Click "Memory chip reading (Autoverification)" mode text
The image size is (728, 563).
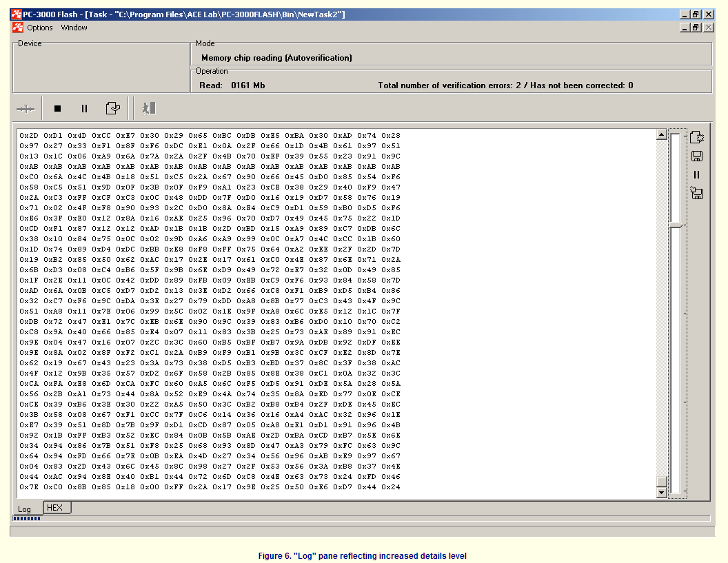pyautogui.click(x=276, y=58)
